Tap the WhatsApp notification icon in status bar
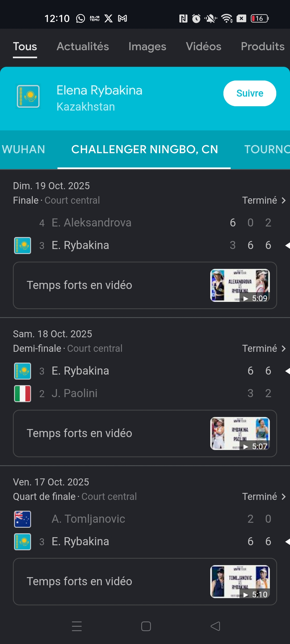 pos(81,19)
